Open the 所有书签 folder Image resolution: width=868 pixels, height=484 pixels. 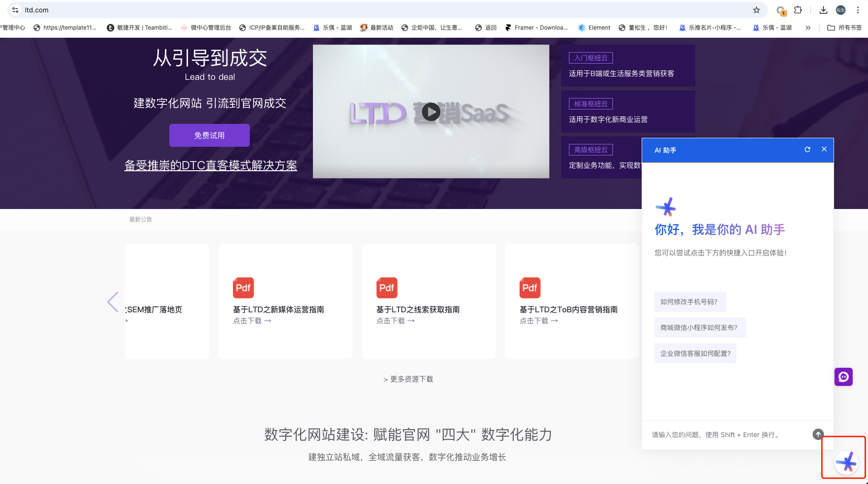click(845, 28)
